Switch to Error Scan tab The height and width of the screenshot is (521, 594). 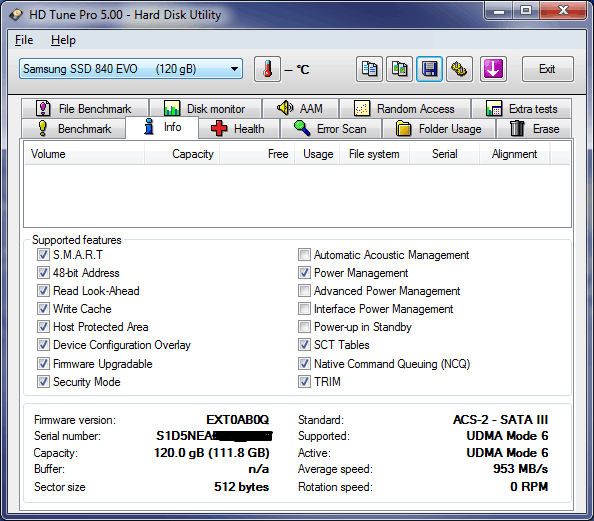pos(331,129)
